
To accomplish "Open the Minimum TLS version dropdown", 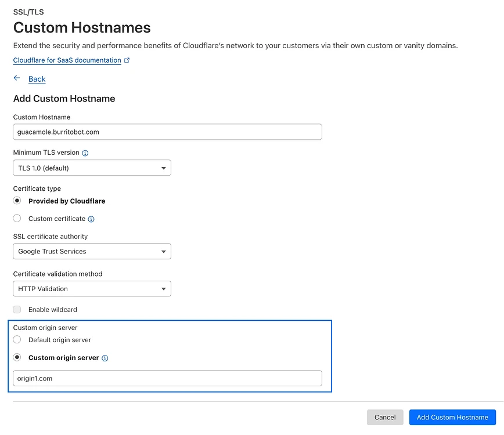I will 92,168.
